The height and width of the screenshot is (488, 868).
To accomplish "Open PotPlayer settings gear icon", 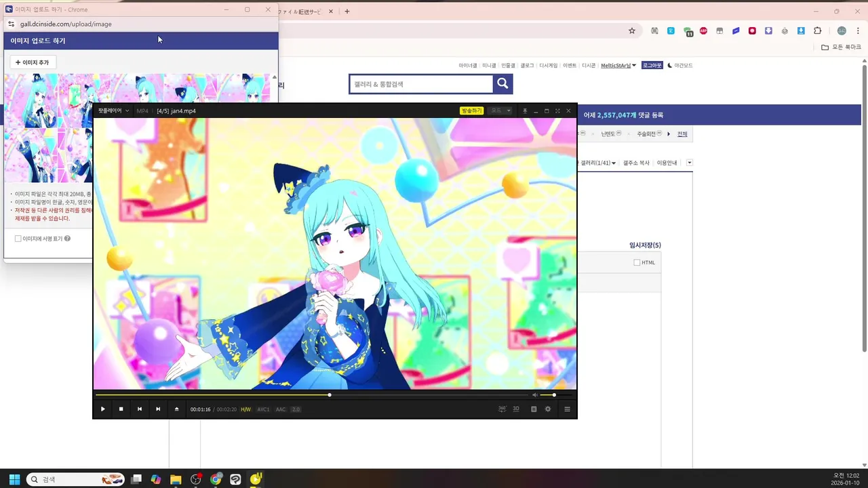I will click(x=548, y=409).
